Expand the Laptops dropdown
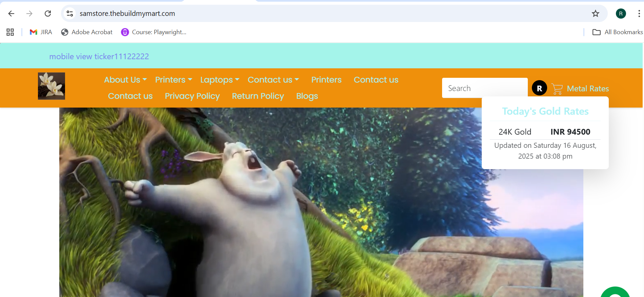Screen dimensions: 644x297 pyautogui.click(x=220, y=80)
